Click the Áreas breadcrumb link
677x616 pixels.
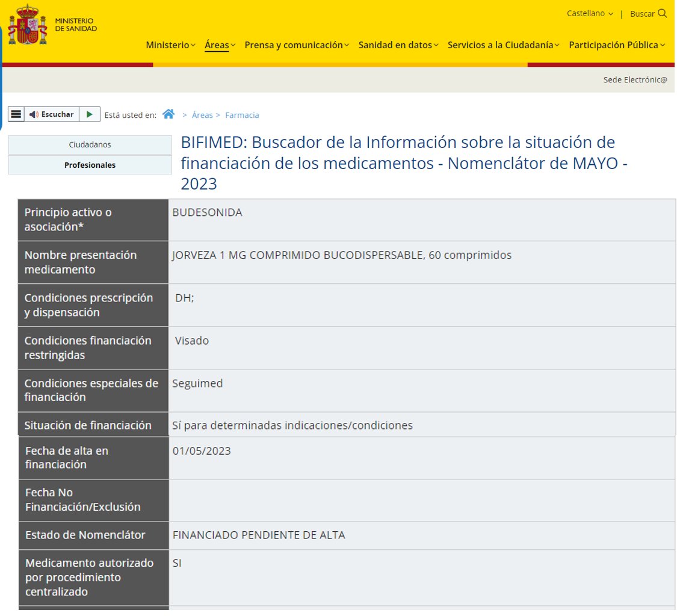202,115
